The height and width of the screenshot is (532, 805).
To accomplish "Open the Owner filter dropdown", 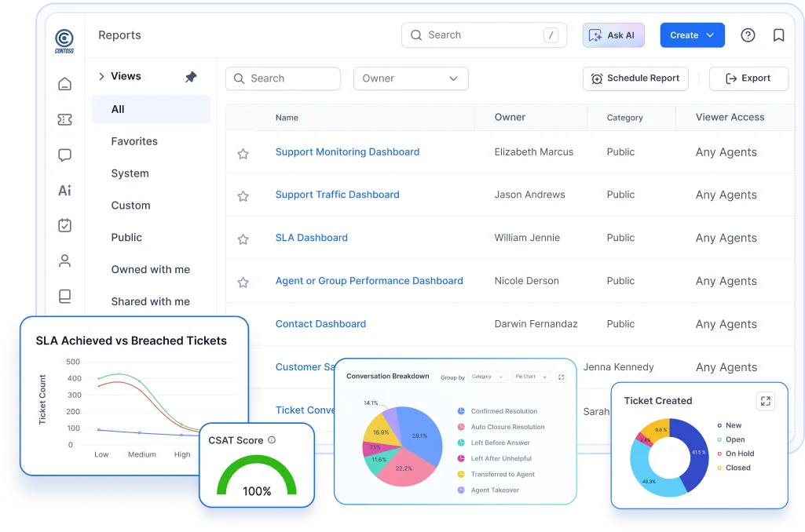I will [411, 78].
